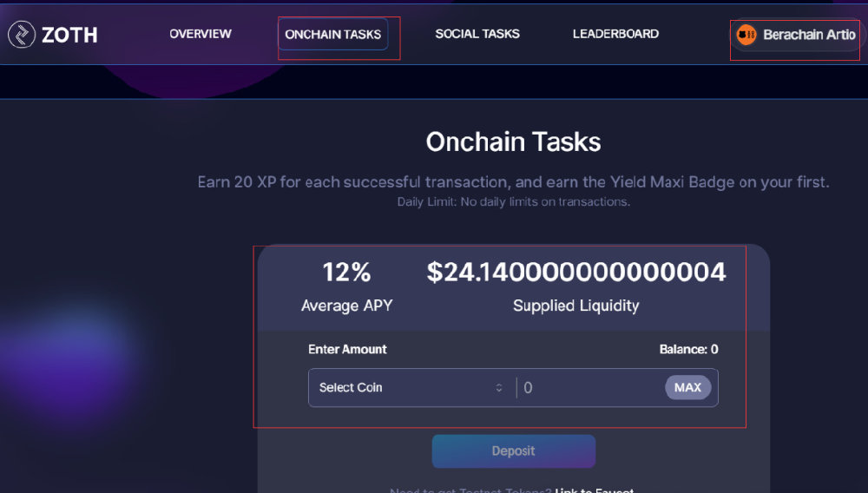Click the Daily Limit notice text
868x493 pixels.
514,202
